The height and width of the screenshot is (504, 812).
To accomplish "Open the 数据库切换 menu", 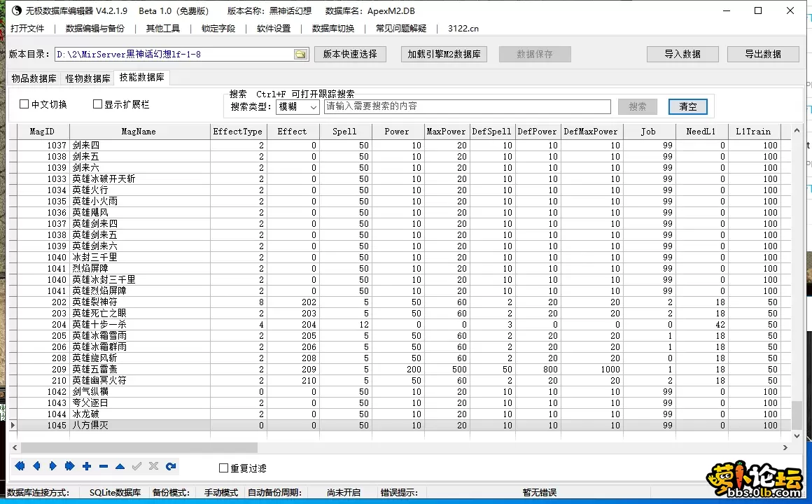I will pyautogui.click(x=333, y=29).
